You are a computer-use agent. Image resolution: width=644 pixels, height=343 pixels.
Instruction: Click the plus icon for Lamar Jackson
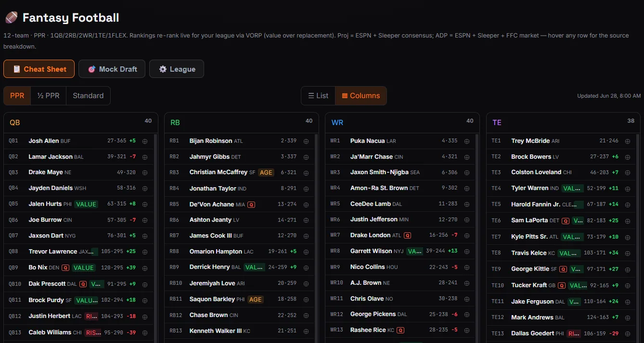coord(145,157)
